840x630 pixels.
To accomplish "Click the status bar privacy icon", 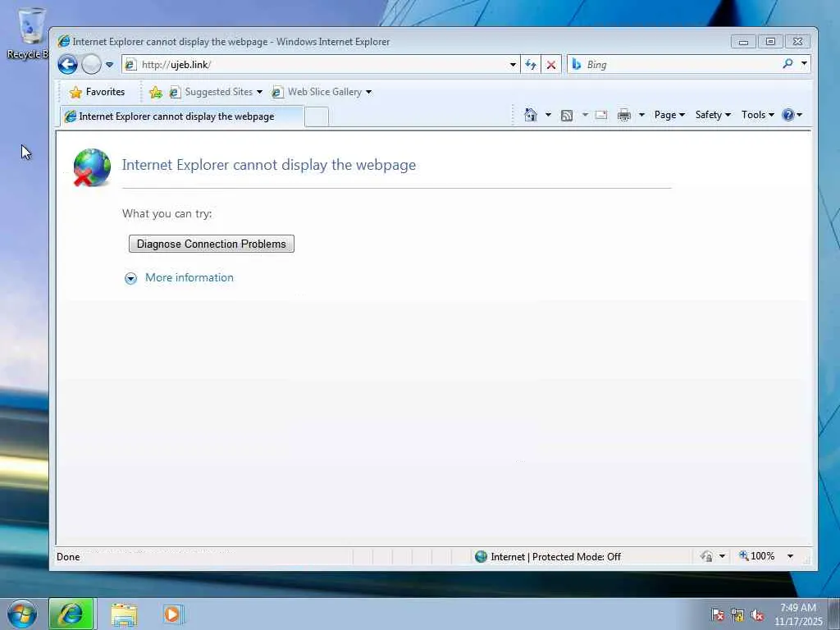I will pyautogui.click(x=706, y=557).
